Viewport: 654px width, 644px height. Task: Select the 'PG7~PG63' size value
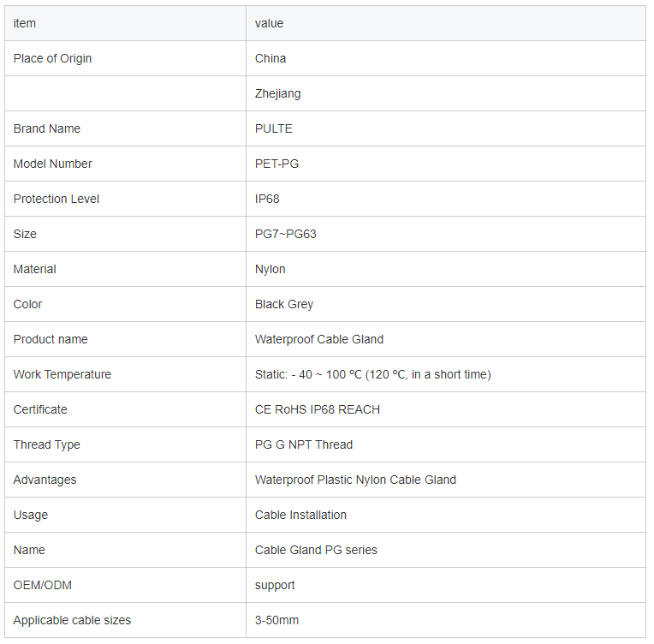click(286, 234)
